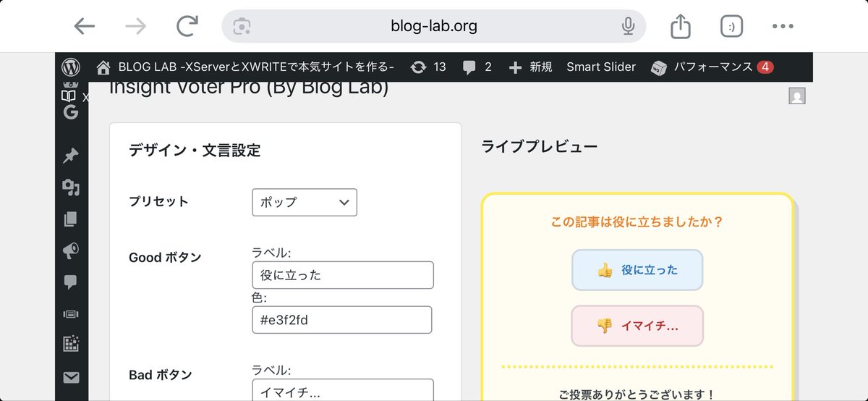Open パフォーマンス menu with badge 4
868x401 pixels.
(x=712, y=67)
